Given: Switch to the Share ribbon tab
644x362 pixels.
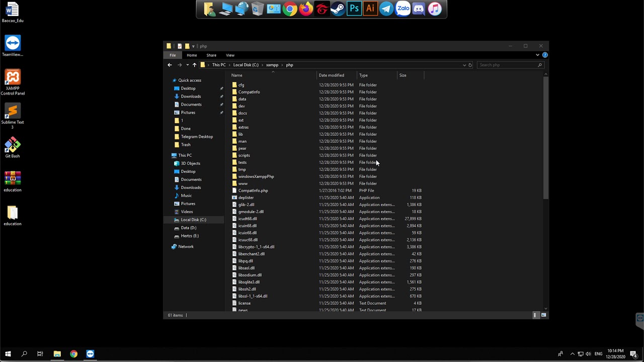Looking at the screenshot, I should pyautogui.click(x=211, y=55).
